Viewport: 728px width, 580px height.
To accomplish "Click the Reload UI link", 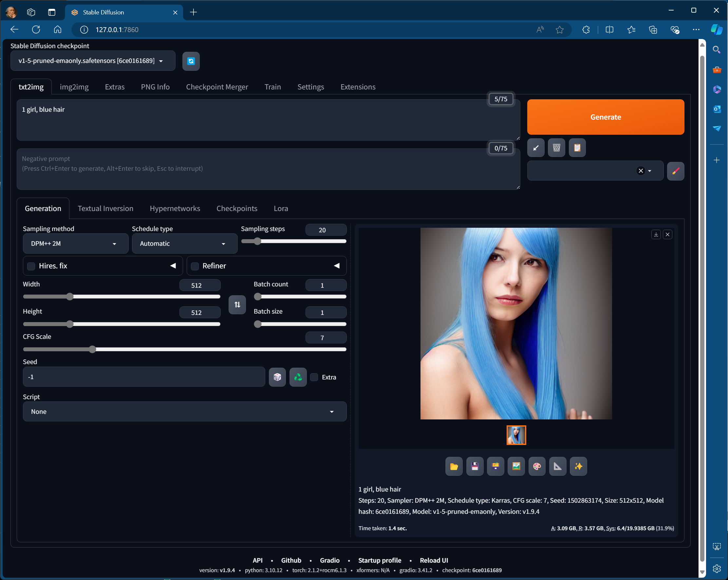I will click(434, 560).
